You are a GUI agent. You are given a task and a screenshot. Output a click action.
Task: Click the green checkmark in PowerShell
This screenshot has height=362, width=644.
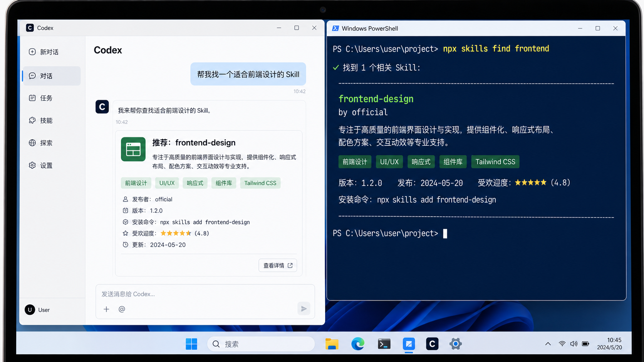click(x=336, y=68)
